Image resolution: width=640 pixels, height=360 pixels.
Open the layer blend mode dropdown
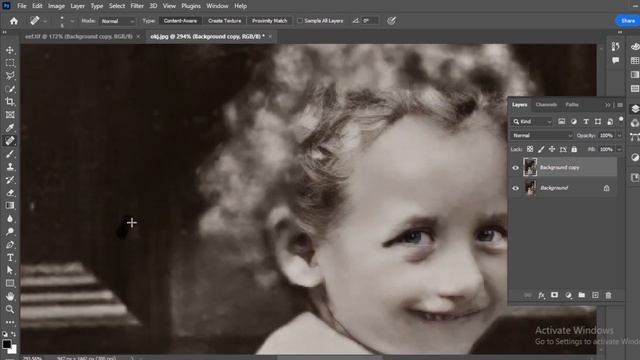(542, 136)
